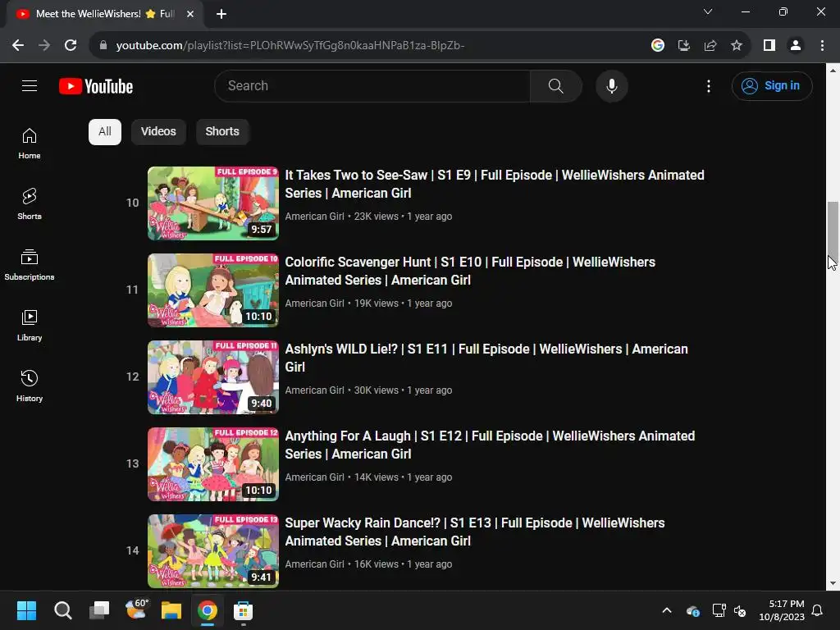840x630 pixels.
Task: Open the YouTube hamburger guide menu
Action: point(30,85)
